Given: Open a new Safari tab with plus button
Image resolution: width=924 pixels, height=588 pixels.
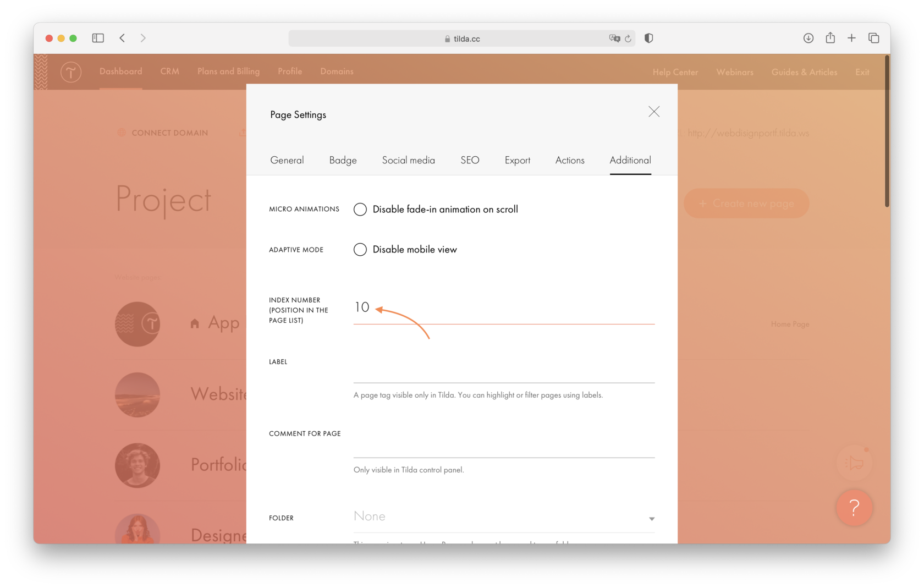Looking at the screenshot, I should click(x=851, y=38).
